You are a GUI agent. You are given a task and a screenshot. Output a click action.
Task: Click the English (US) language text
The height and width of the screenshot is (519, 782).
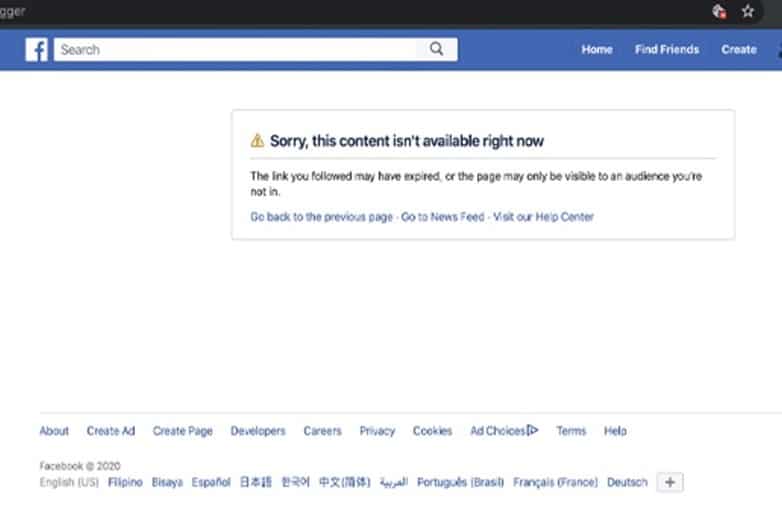click(x=69, y=482)
